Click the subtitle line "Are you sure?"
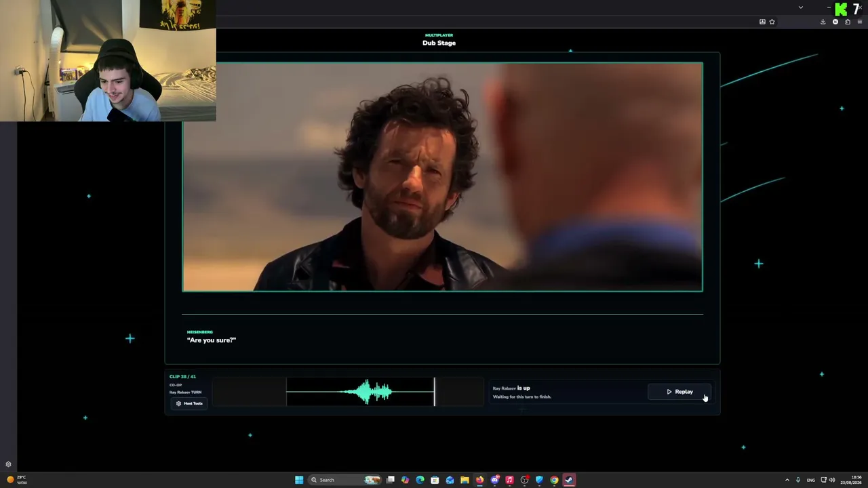This screenshot has width=868, height=488. [x=212, y=340]
